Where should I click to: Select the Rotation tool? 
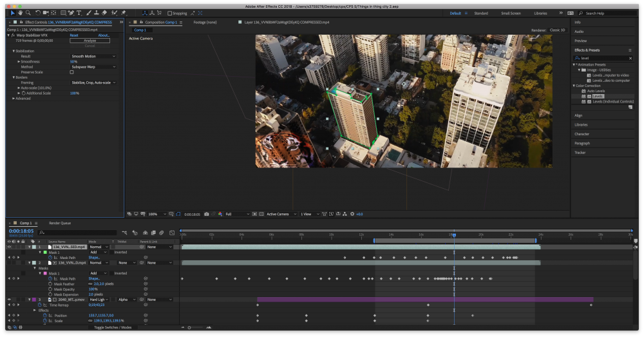click(x=38, y=13)
